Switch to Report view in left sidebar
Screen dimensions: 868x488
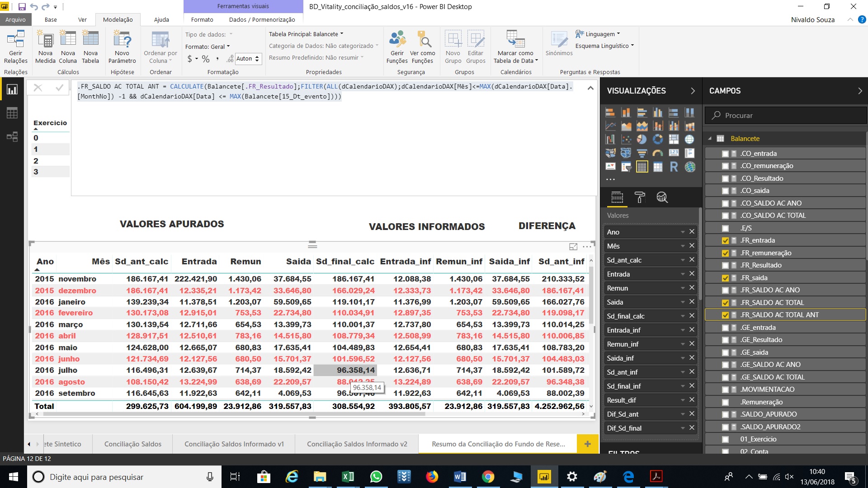12,89
